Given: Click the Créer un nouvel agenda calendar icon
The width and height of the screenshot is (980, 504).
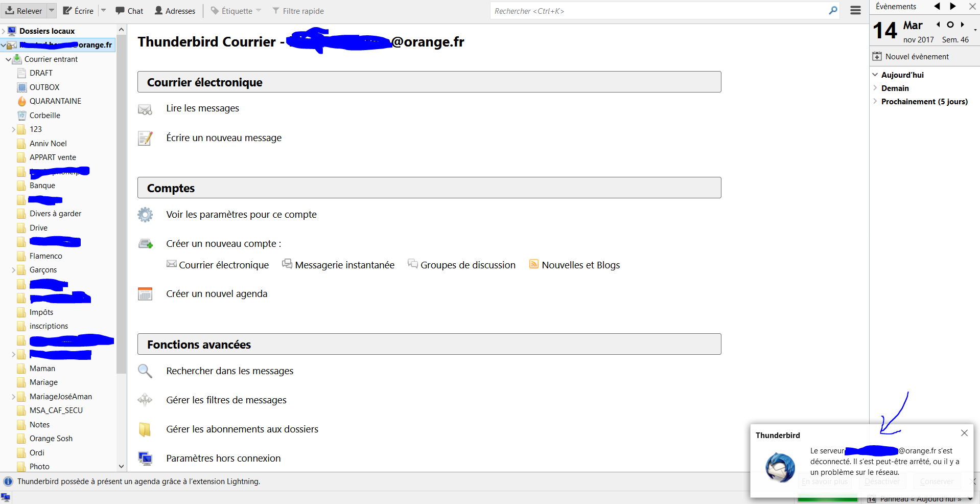Looking at the screenshot, I should point(145,293).
